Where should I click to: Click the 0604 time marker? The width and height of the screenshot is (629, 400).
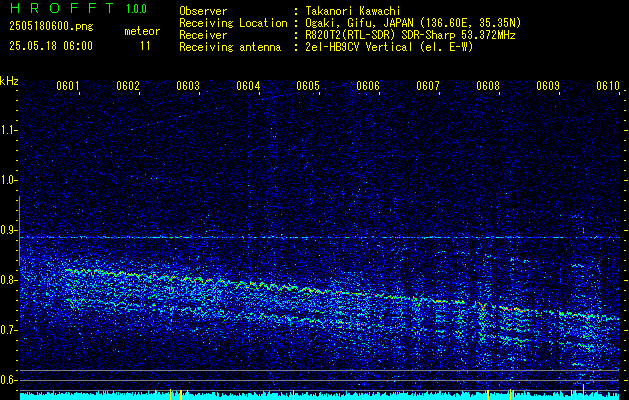click(x=248, y=86)
